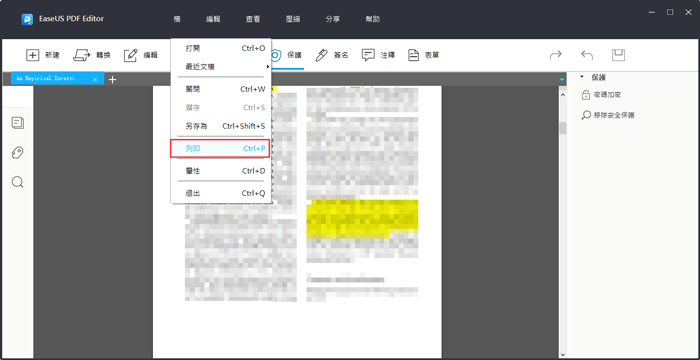Choose 關閉 Ctrl+W menu entry
This screenshot has width=700, height=360.
coord(221,89)
